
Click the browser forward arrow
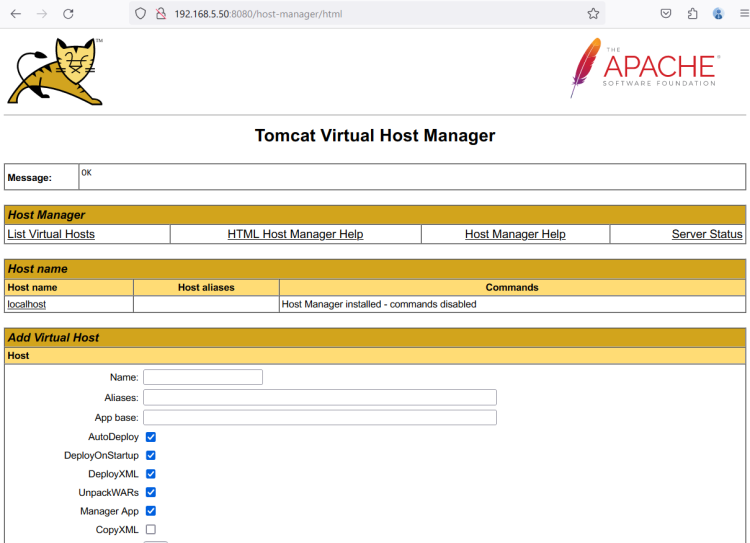coord(42,14)
